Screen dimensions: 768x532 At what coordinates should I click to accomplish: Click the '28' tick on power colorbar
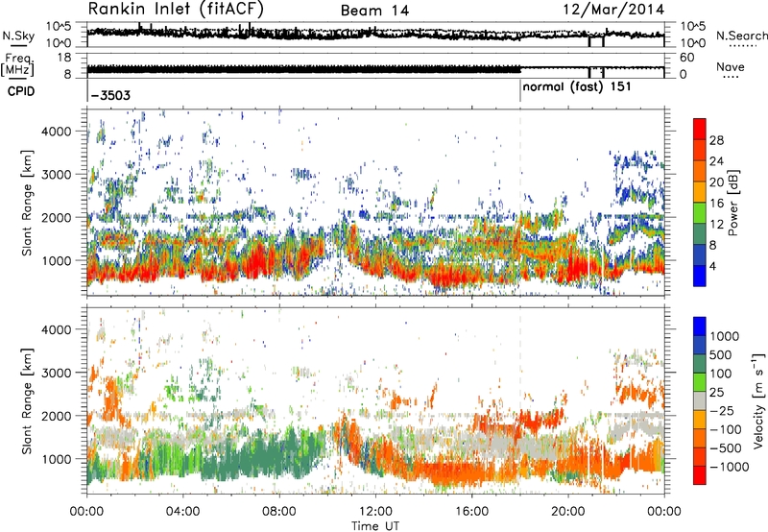pos(716,140)
